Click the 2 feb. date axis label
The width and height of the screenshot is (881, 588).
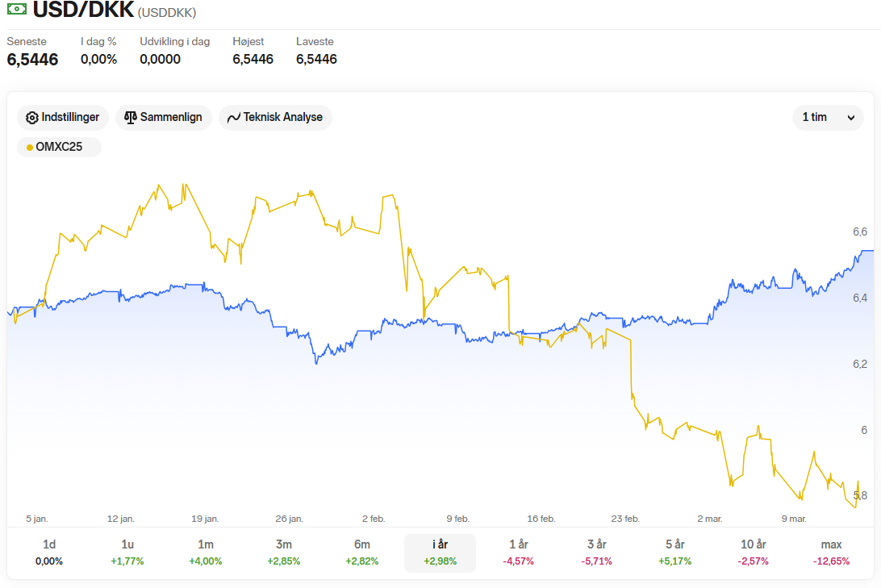[374, 519]
